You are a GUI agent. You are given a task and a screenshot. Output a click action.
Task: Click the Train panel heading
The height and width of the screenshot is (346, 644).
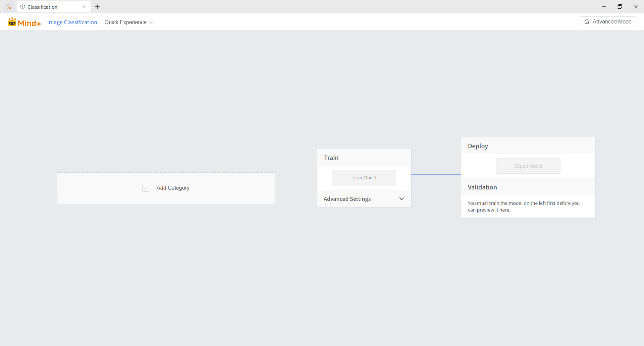331,158
